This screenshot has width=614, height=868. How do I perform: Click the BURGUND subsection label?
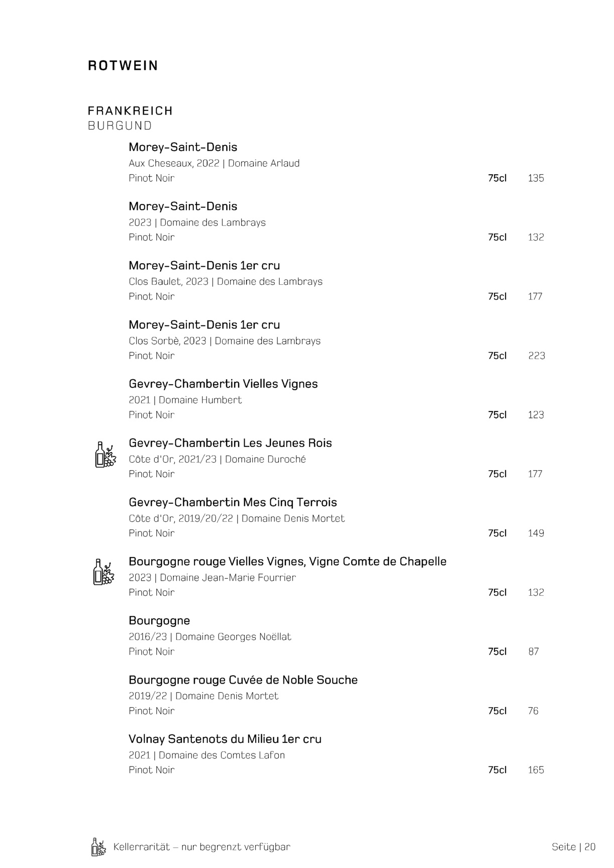pos(120,126)
